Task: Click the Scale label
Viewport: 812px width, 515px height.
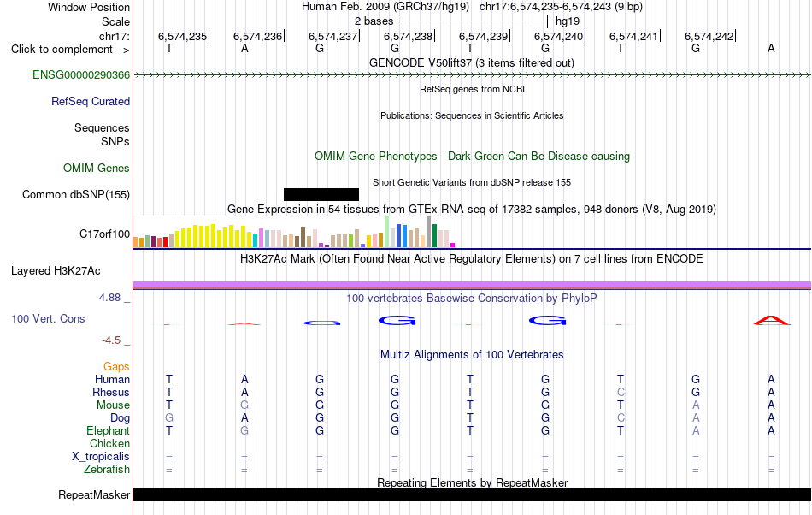Action: point(115,21)
